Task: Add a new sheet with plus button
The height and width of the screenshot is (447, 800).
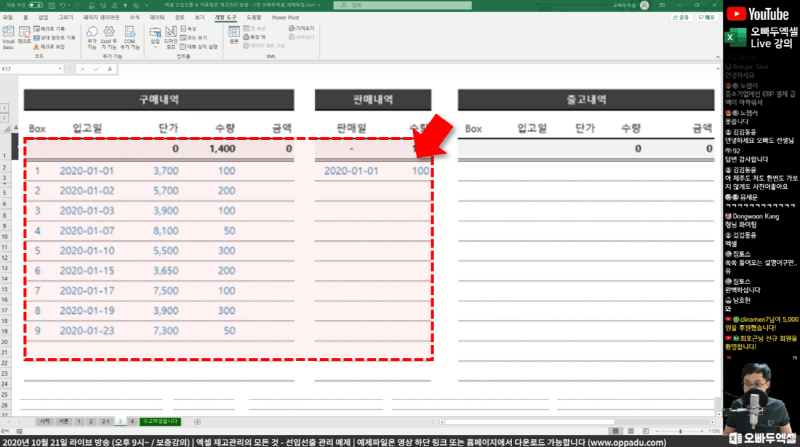Action: click(197, 421)
